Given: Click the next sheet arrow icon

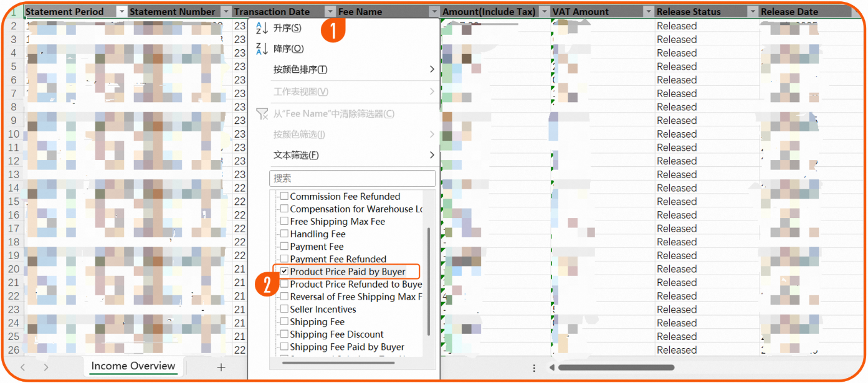Looking at the screenshot, I should (x=45, y=367).
